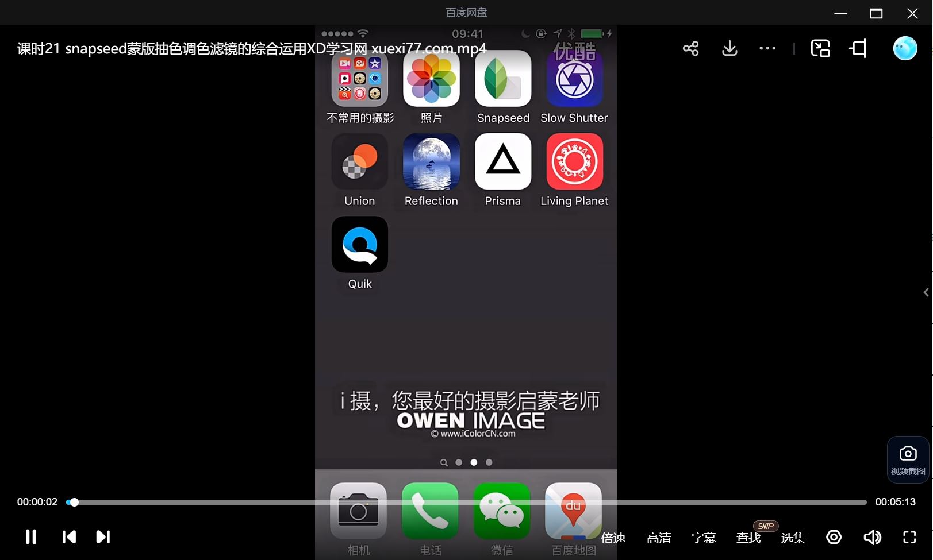Image resolution: width=933 pixels, height=560 pixels.
Task: Click the share icon
Action: point(690,48)
